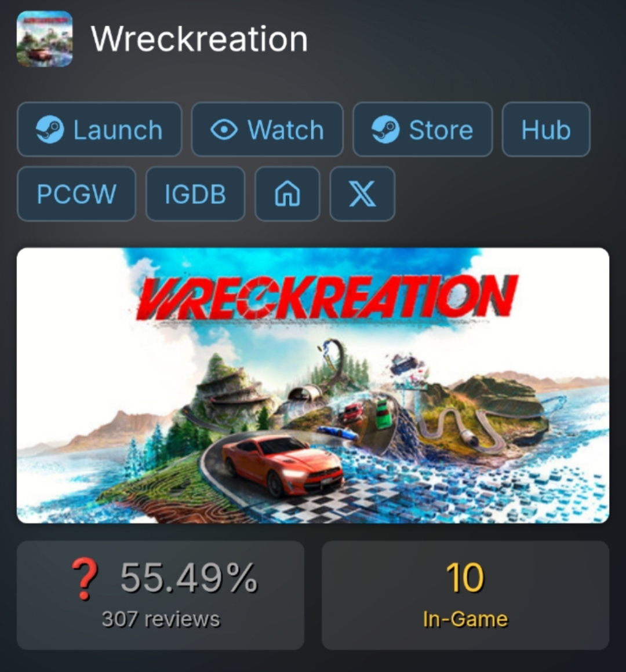Click the eye icon in Watch button
This screenshot has width=626, height=672.
click(224, 129)
